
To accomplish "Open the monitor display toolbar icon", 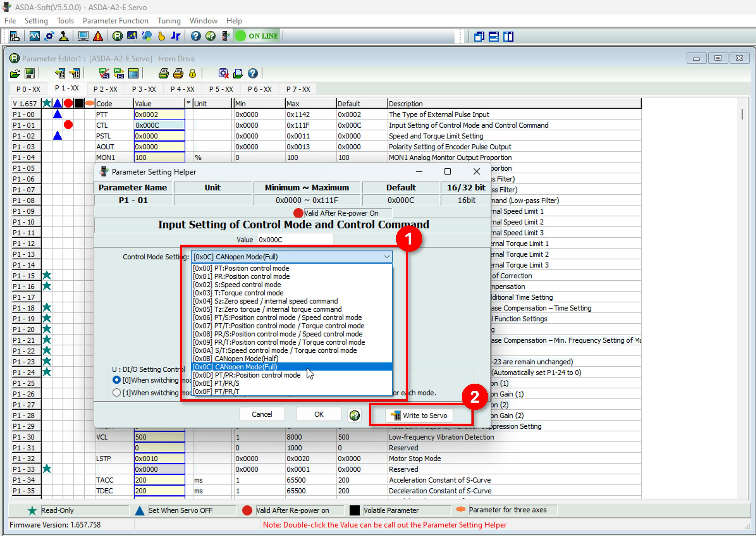I will (83, 36).
